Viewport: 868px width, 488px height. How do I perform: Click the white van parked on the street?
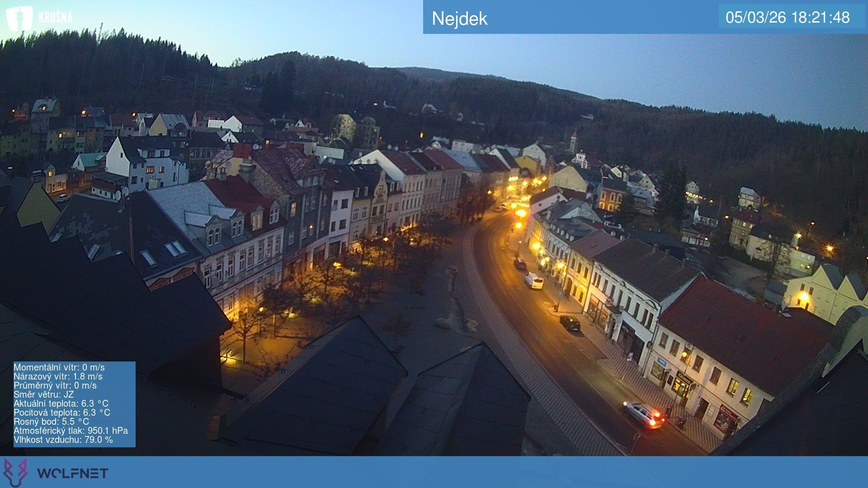(534, 281)
